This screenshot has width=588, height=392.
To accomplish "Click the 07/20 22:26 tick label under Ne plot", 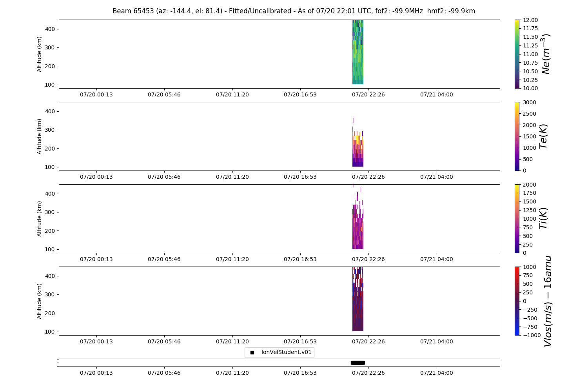I will (x=368, y=94).
